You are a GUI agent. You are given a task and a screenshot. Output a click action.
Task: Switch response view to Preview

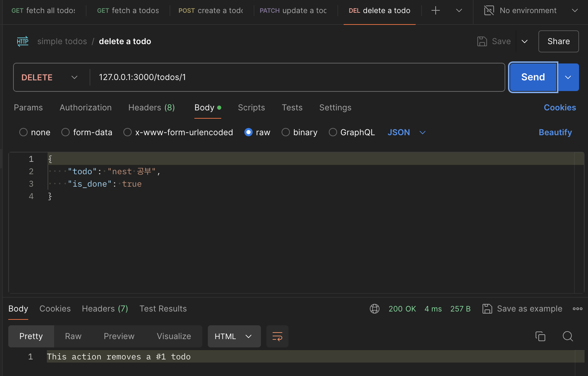(119, 336)
